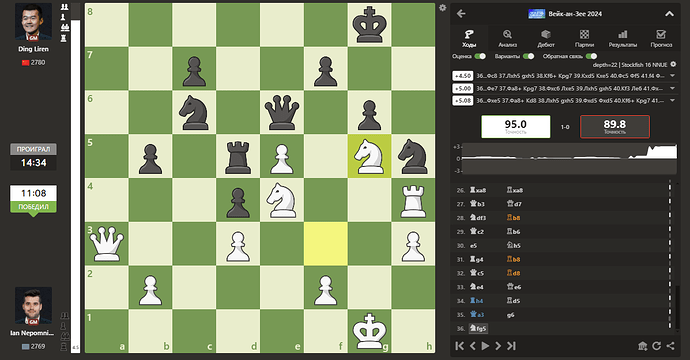Click Black's 89.8 accuracy box

(x=615, y=127)
